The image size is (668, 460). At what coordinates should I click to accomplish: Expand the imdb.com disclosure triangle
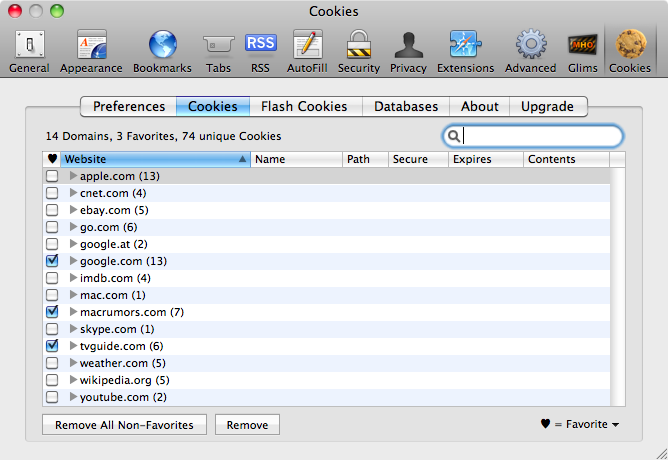click(x=73, y=278)
